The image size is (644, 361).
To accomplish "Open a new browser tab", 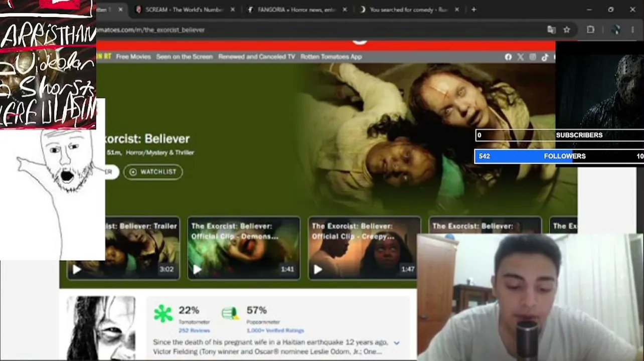I will pos(473,10).
